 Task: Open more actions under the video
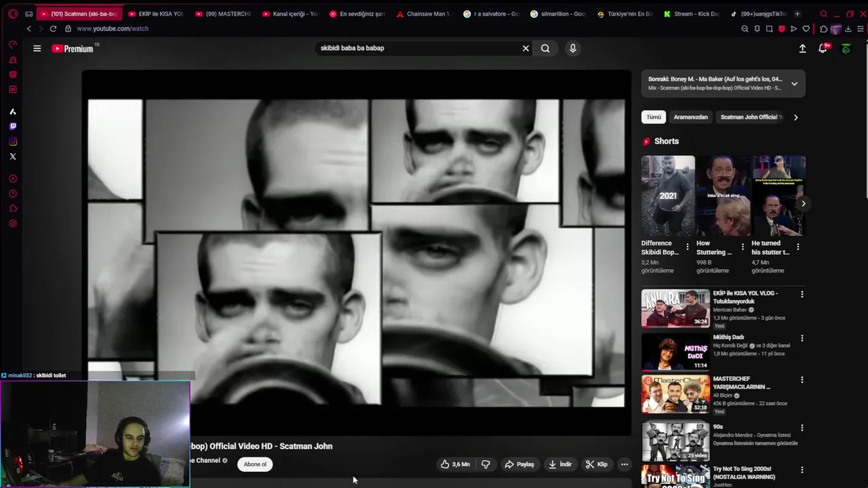pyautogui.click(x=625, y=464)
